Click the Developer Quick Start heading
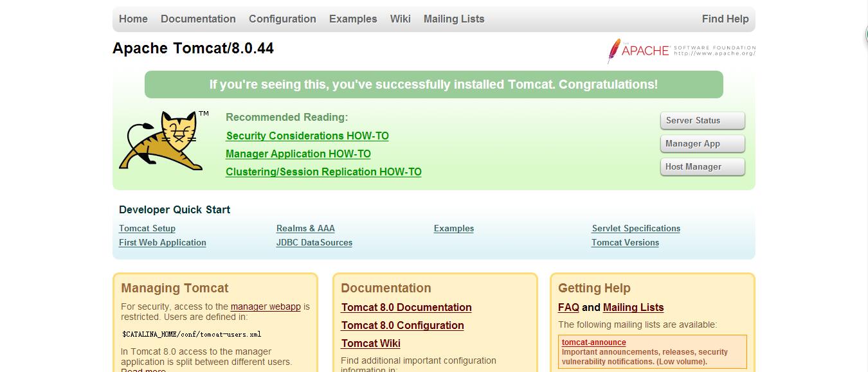The height and width of the screenshot is (372, 868). 174,210
